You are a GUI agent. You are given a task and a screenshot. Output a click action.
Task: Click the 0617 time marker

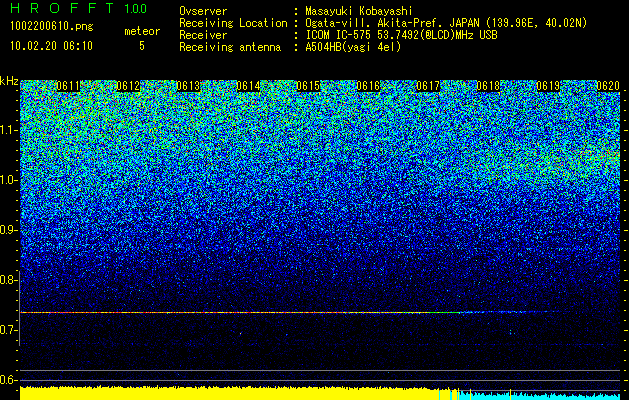click(428, 86)
